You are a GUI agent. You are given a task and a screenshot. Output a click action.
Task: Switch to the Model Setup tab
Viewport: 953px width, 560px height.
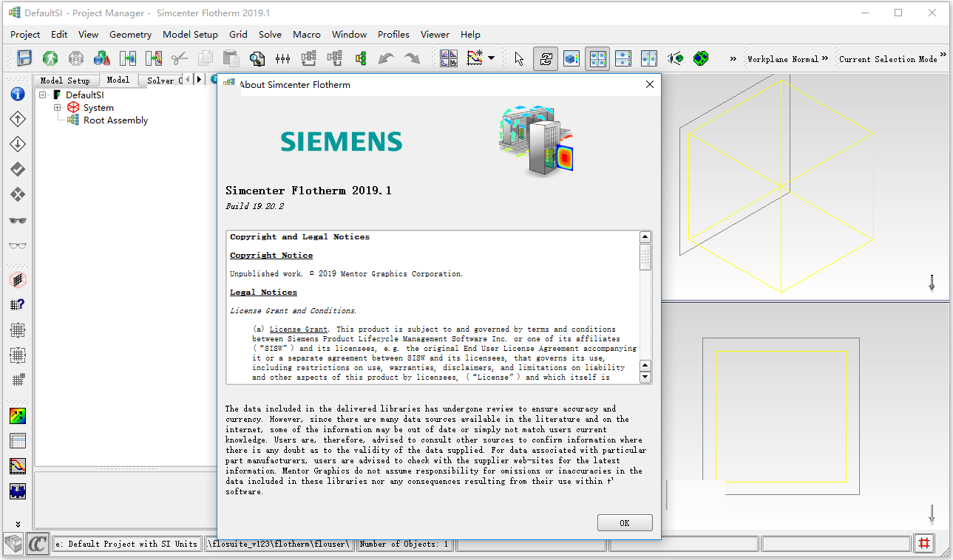pyautogui.click(x=64, y=81)
